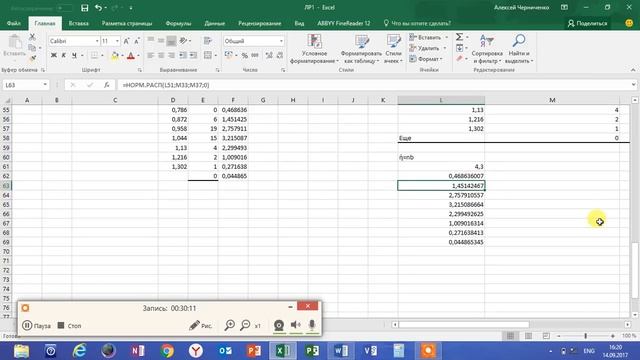The image size is (640, 360).
Task: Click the AutoSum sigma icon
Action: pos(459,37)
